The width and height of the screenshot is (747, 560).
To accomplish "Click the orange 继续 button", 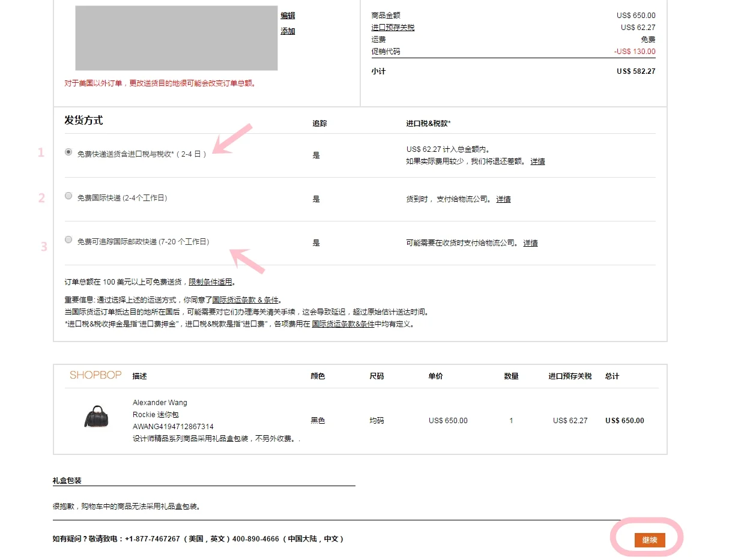I will pyautogui.click(x=650, y=540).
